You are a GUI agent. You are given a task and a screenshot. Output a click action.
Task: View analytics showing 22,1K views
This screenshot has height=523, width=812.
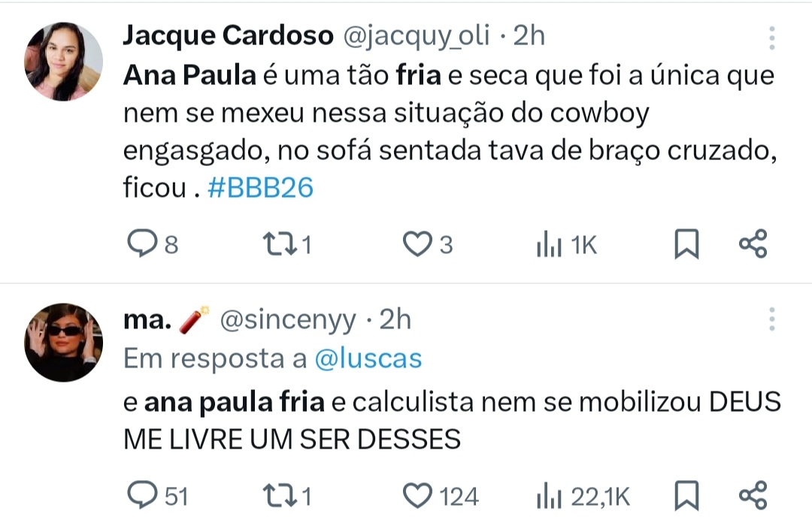tap(550, 496)
